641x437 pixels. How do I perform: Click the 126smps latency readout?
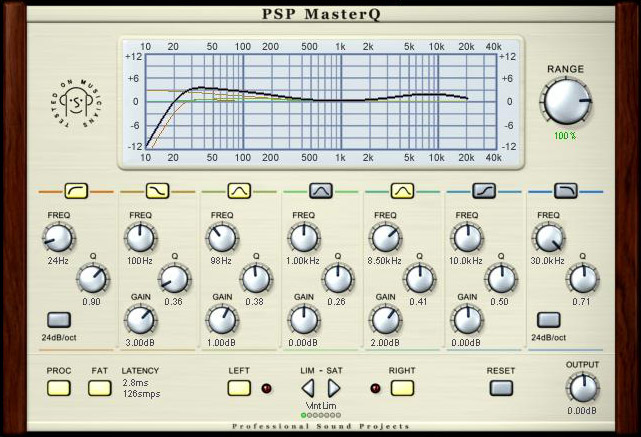[141, 394]
